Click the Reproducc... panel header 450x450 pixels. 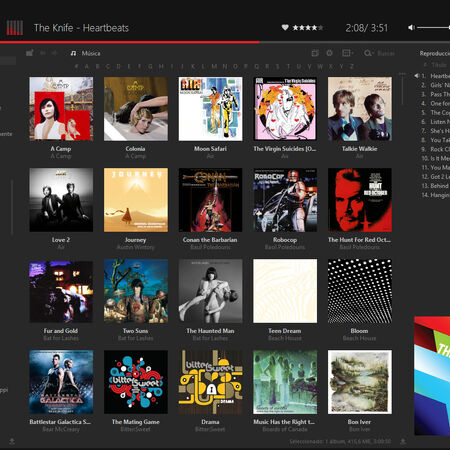pos(435,53)
